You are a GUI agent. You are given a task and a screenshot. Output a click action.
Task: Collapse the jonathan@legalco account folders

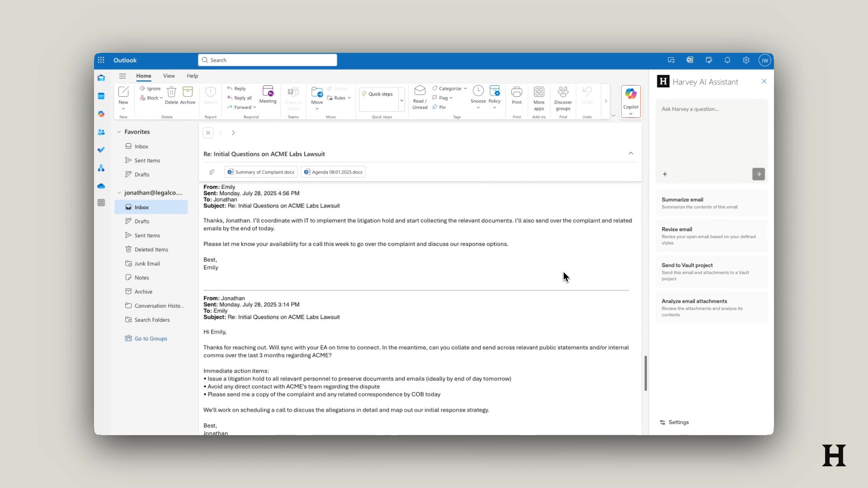click(119, 192)
